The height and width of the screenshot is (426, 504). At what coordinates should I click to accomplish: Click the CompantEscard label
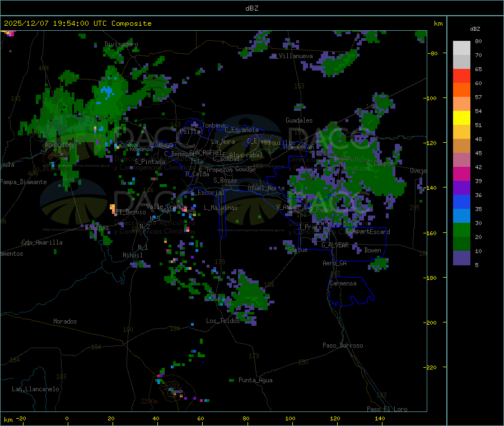coord(368,232)
